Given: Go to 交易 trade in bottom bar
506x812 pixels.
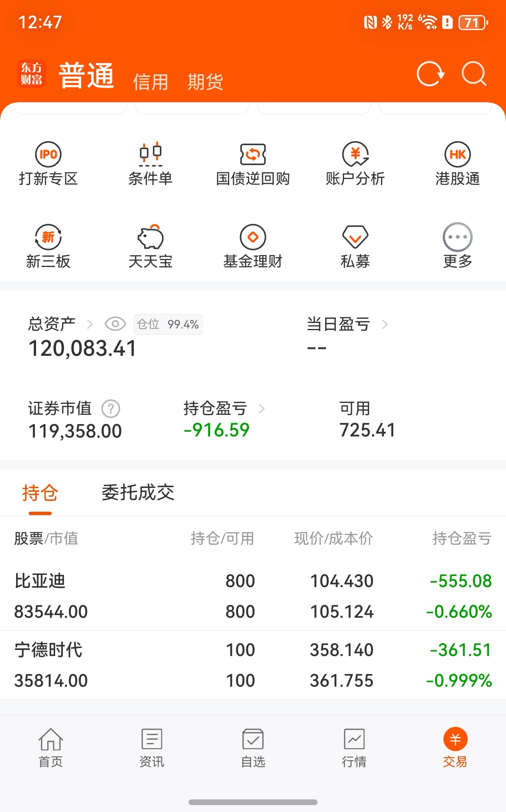Looking at the screenshot, I should click(x=455, y=748).
